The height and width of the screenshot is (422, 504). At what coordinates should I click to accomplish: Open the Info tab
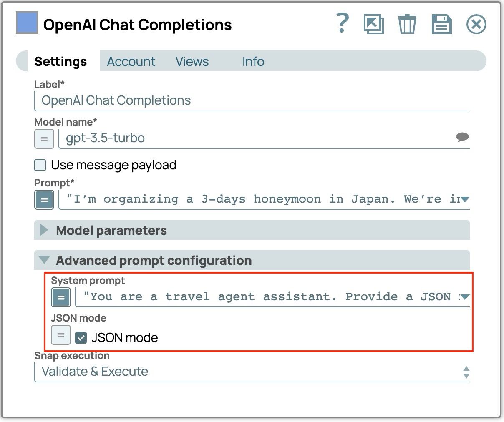point(253,62)
